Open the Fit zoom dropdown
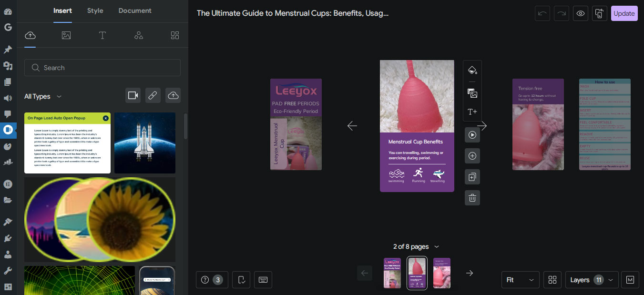The height and width of the screenshot is (295, 644). 521,280
